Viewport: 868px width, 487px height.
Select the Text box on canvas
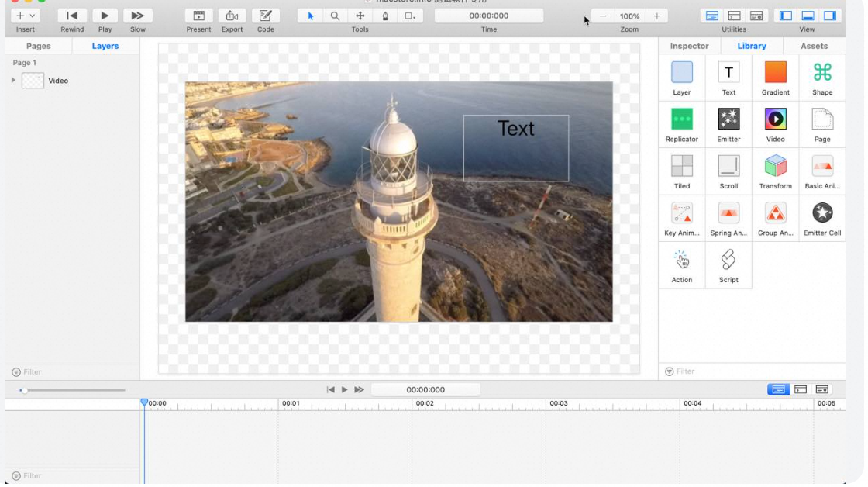[x=516, y=148]
